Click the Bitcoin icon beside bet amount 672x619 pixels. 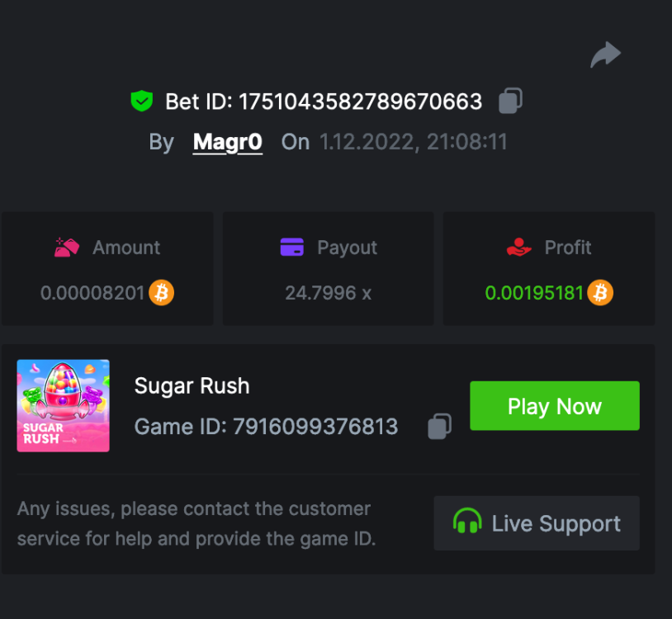click(162, 292)
